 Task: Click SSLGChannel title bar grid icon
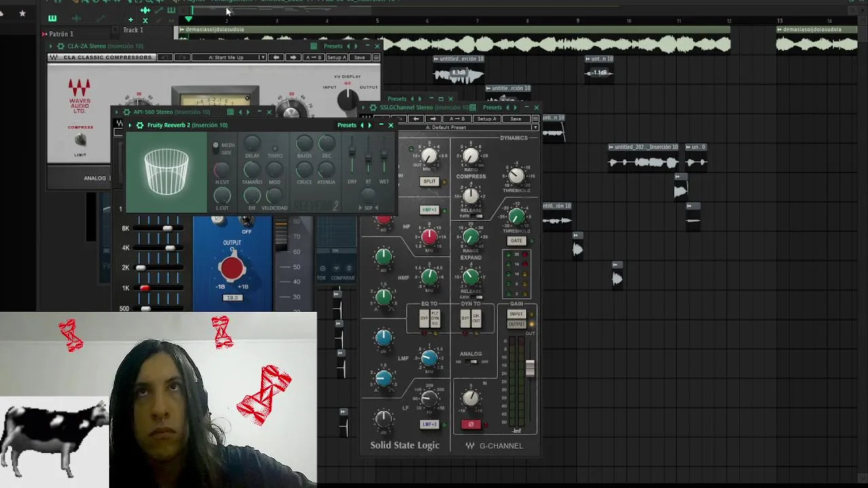(473, 108)
